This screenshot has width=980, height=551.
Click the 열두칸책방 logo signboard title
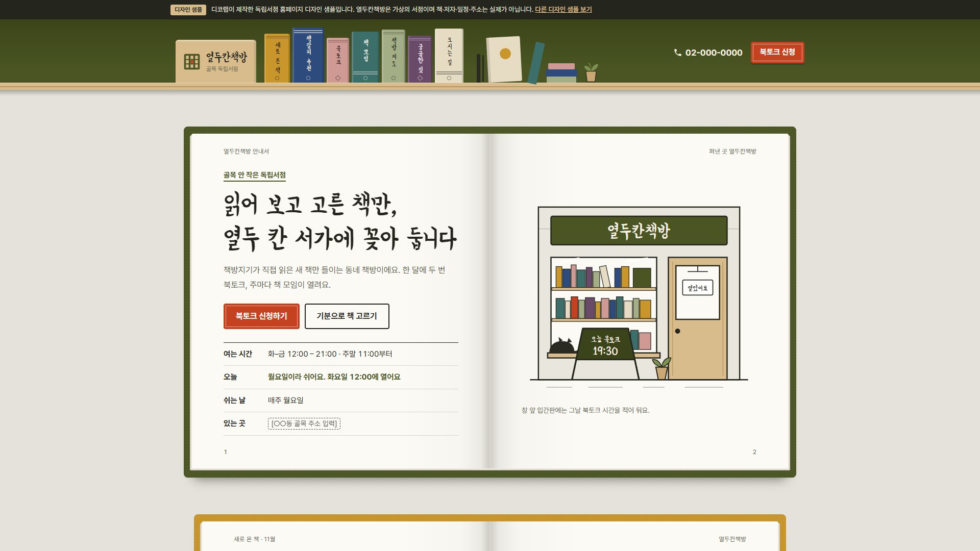coord(227,57)
